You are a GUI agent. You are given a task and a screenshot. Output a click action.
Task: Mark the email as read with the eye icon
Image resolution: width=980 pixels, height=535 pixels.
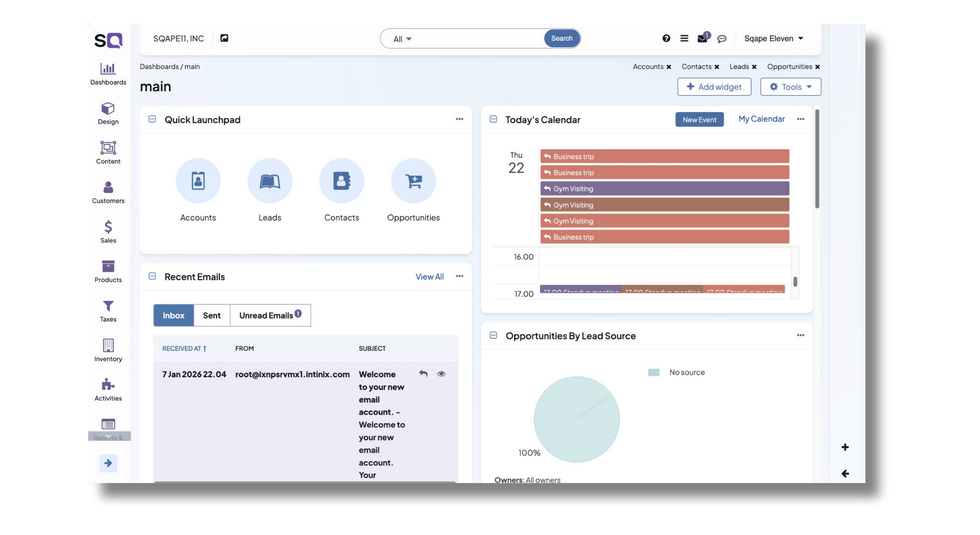pos(441,374)
